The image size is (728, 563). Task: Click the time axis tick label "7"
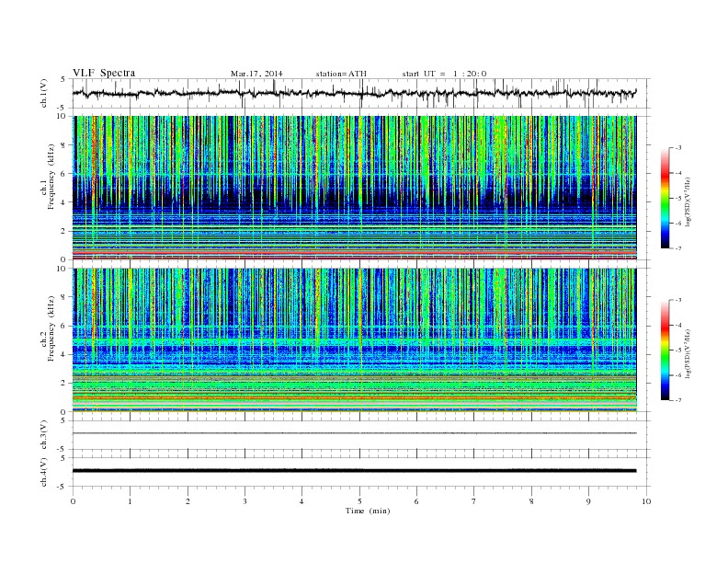coord(474,501)
